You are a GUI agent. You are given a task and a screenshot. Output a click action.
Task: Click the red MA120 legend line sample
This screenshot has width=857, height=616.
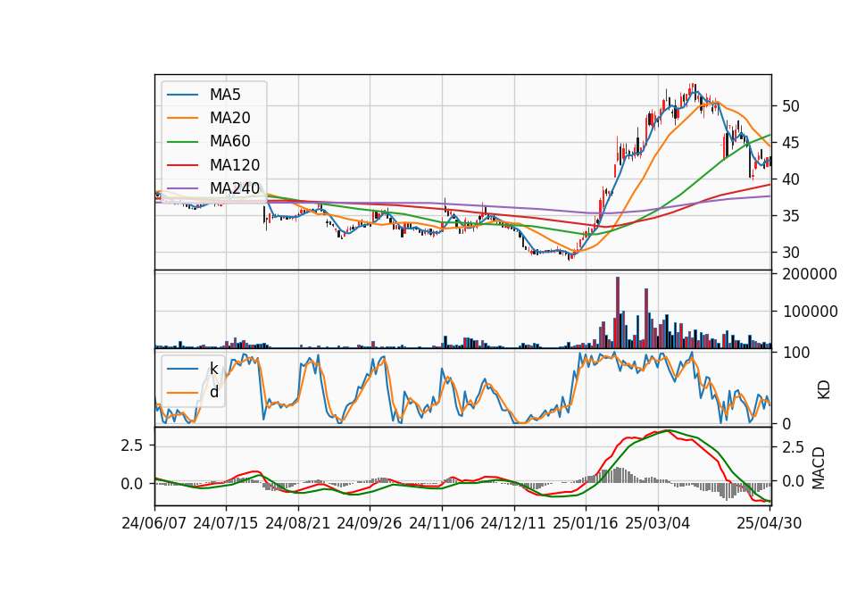182,165
